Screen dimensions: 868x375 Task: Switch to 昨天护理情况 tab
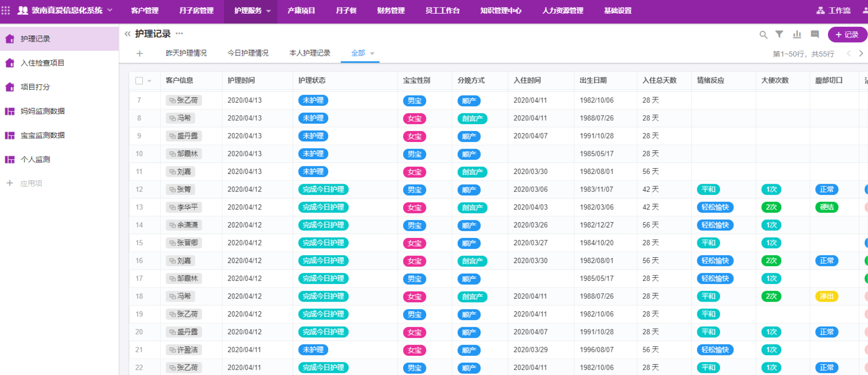click(186, 53)
